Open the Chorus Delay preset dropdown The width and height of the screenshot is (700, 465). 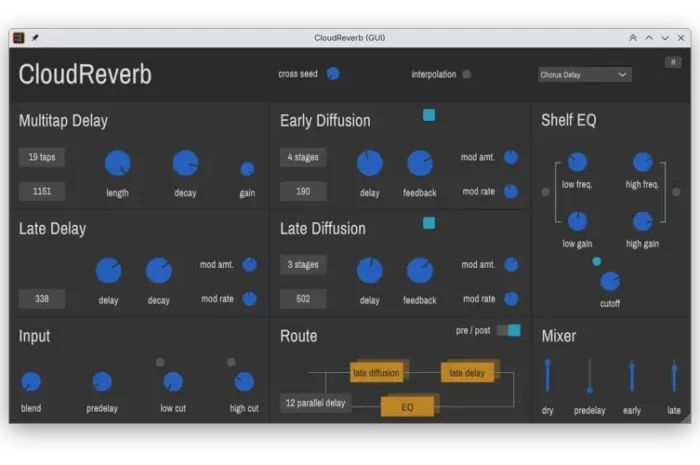[x=584, y=75]
